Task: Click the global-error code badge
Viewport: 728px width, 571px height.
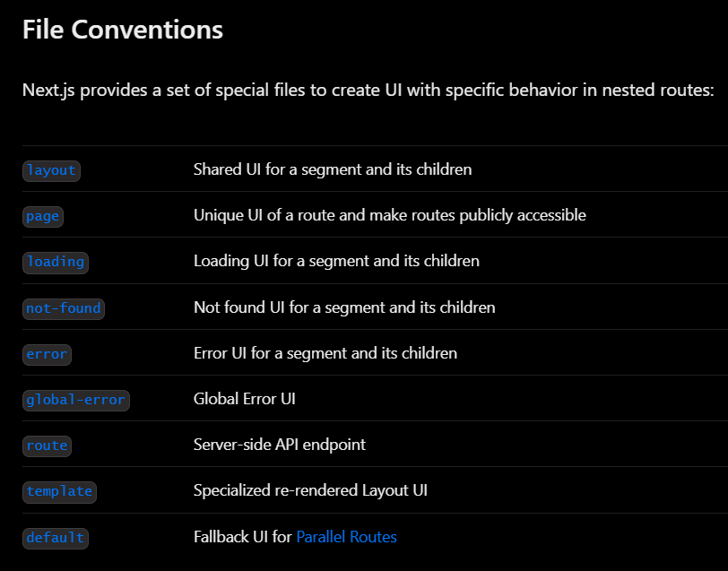Action: 75,400
